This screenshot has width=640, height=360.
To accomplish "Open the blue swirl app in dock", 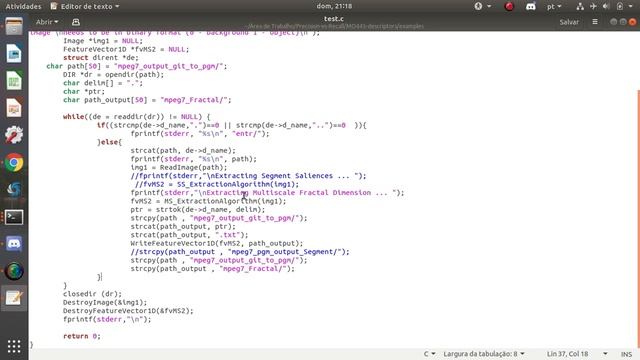I will pyautogui.click(x=14, y=189).
